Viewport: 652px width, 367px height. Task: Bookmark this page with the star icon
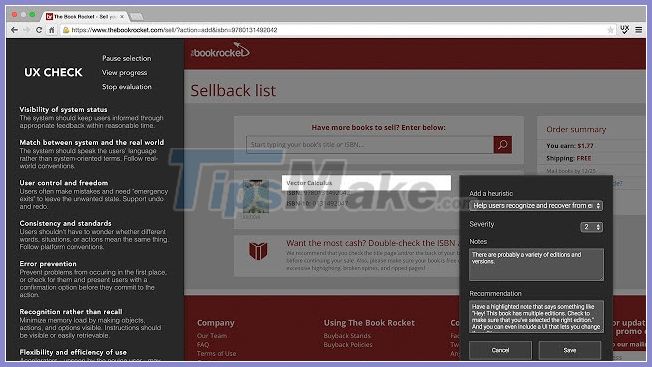[x=610, y=30]
